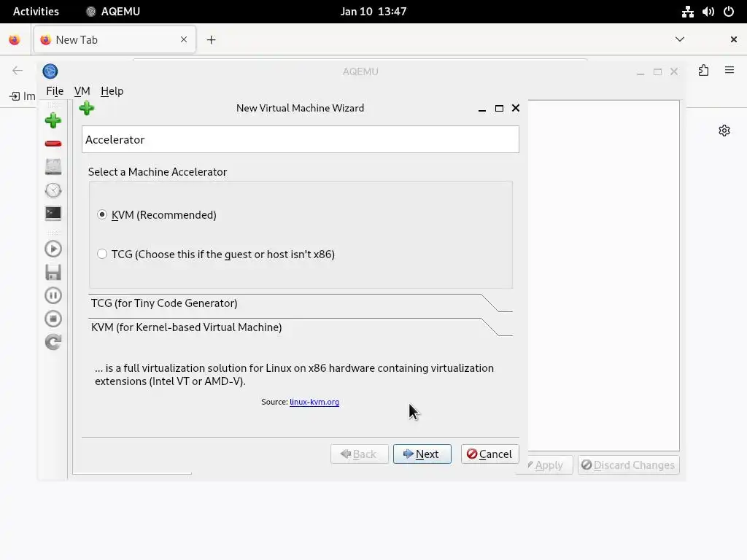Click the disabled Back button
The image size is (747, 560).
[x=360, y=454]
